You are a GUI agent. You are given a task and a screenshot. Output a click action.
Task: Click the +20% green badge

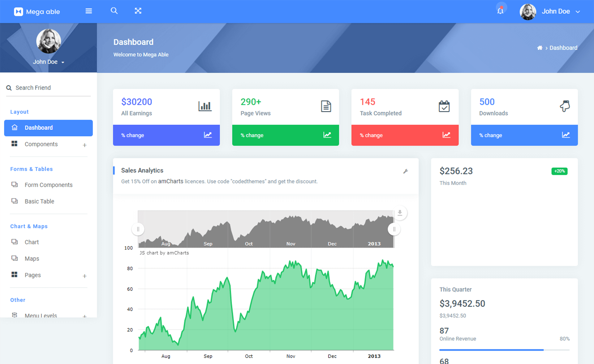559,171
